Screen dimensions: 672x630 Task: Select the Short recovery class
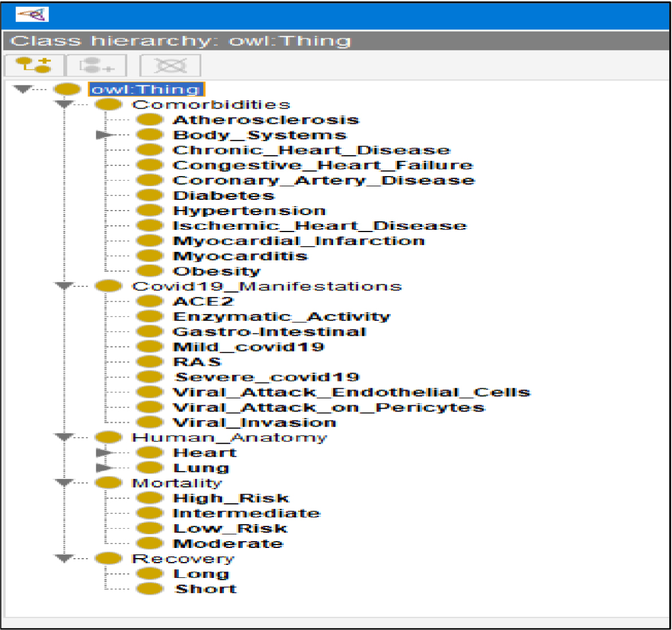tap(206, 589)
